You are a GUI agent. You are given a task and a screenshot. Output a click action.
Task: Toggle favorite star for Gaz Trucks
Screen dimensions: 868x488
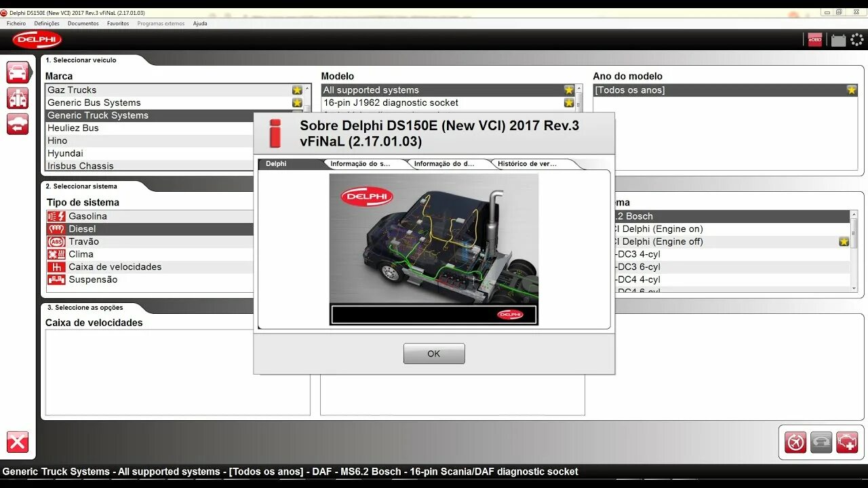click(x=297, y=90)
